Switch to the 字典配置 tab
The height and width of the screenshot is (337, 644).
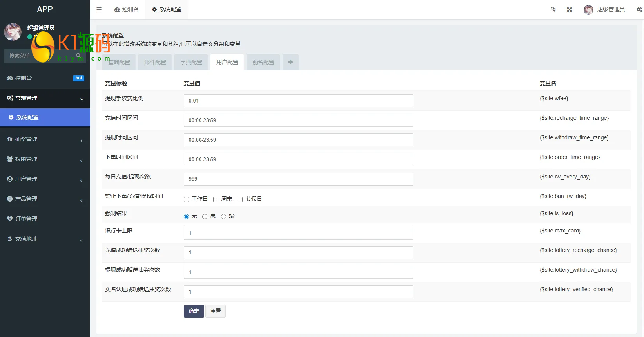point(191,62)
